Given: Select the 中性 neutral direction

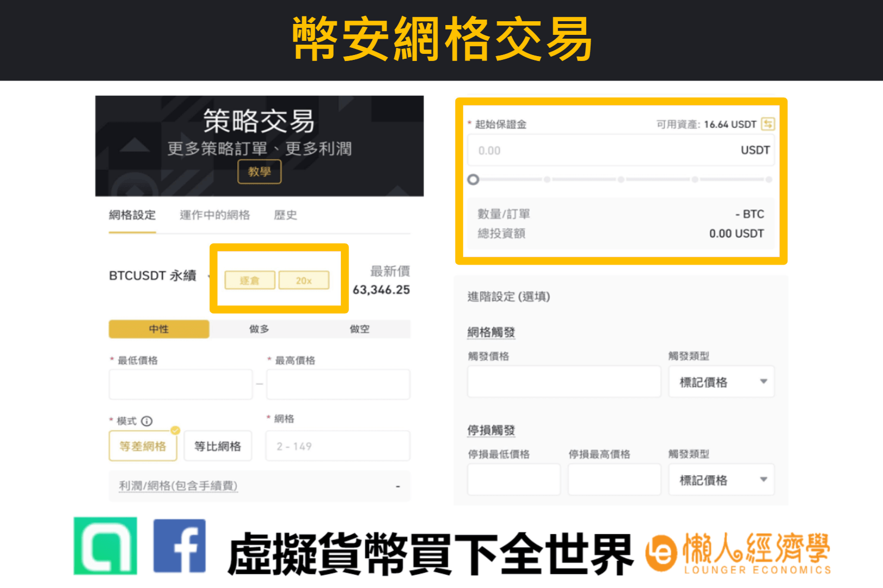Looking at the screenshot, I should point(159,329).
